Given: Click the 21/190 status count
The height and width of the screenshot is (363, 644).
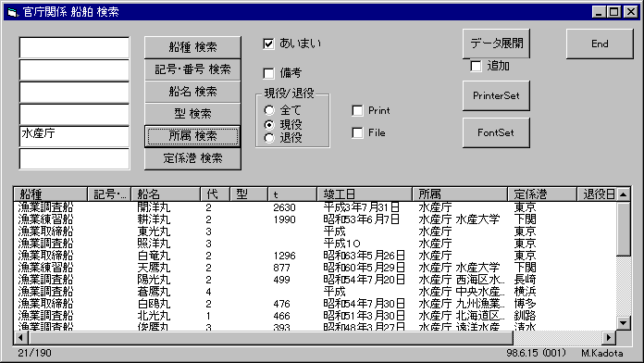Looking at the screenshot, I should [x=35, y=353].
